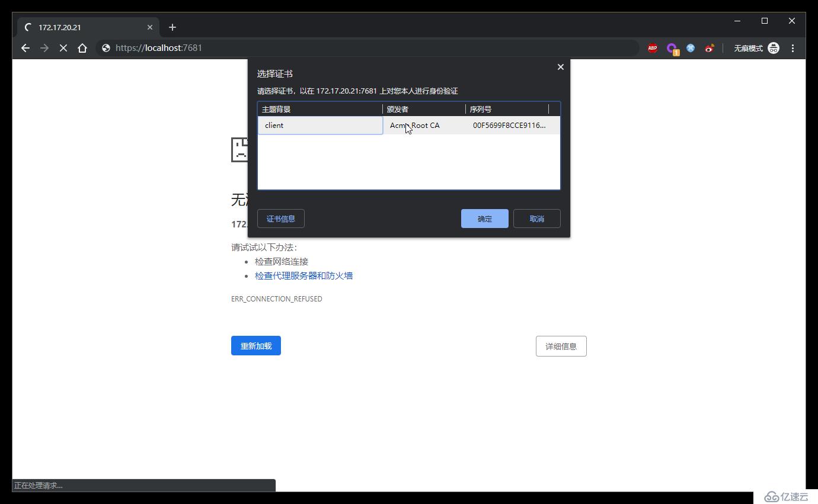
Task: Sort by 主题背景 column header
Action: pos(320,109)
